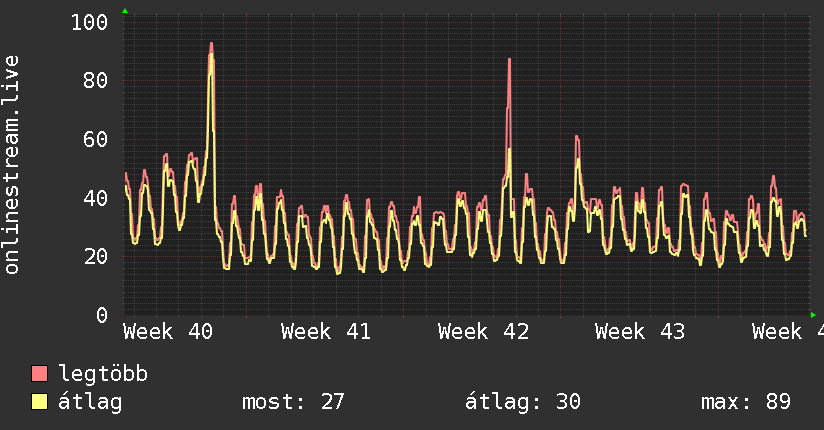Click the 20 y-axis tick label
The image size is (824, 430).
coord(95,257)
